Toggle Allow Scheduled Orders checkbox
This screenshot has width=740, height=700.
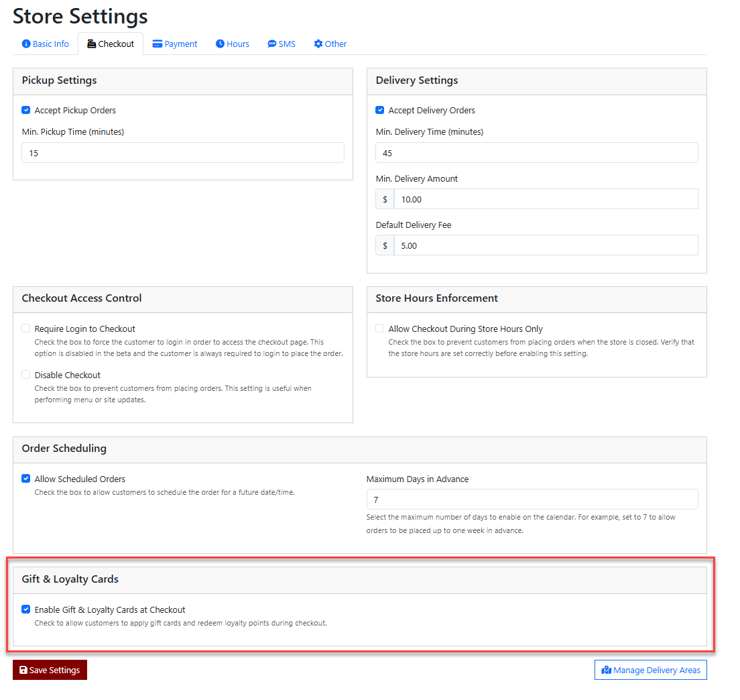[26, 479]
